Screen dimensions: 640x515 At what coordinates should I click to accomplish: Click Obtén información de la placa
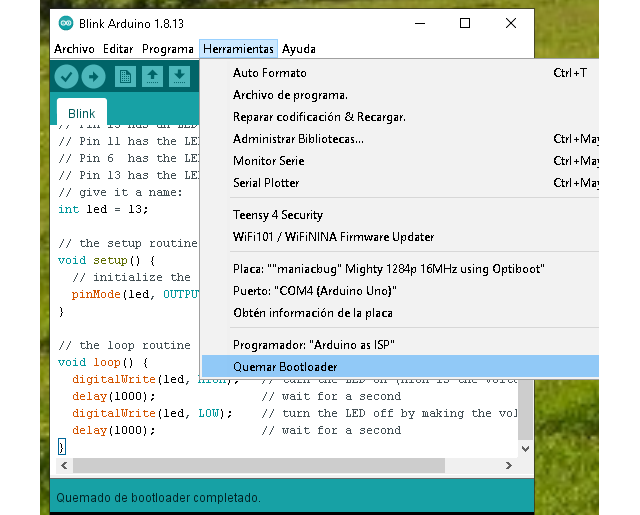(x=310, y=313)
